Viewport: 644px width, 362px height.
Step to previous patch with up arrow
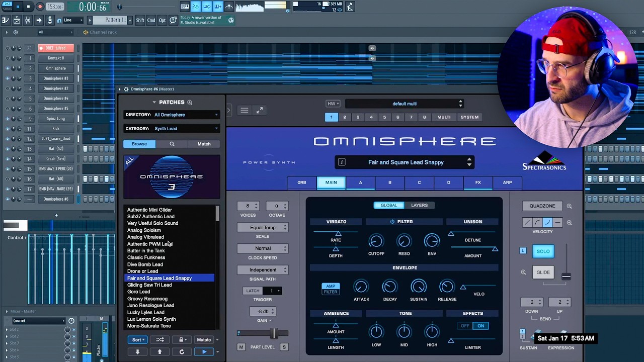160,352
